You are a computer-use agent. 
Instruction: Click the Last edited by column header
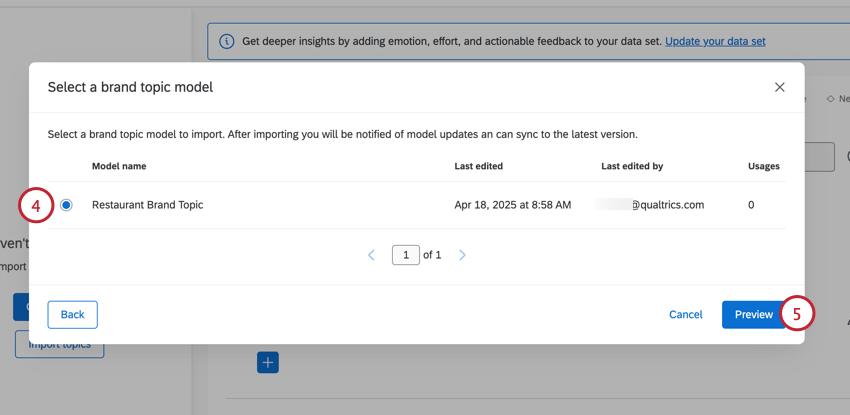[x=632, y=166]
